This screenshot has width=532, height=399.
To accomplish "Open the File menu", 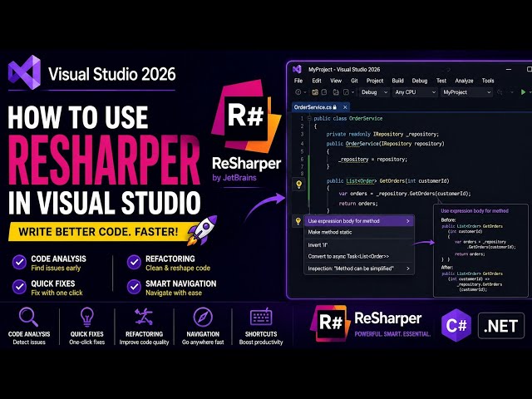I will tap(298, 81).
